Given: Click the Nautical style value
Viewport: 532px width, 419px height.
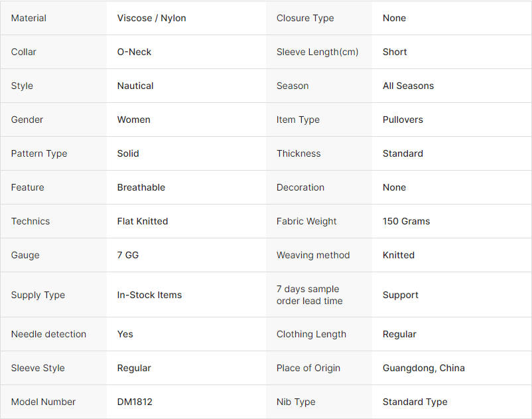Looking at the screenshot, I should coord(135,86).
